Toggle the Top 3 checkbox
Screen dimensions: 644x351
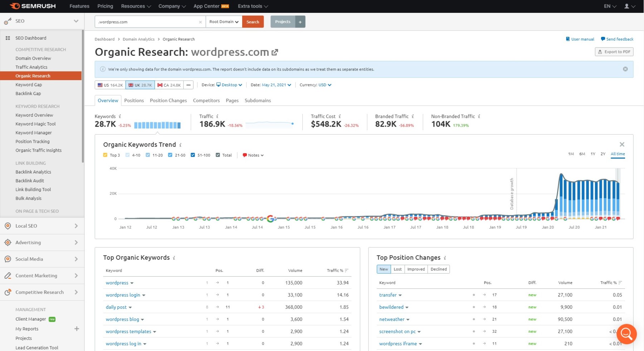[105, 155]
